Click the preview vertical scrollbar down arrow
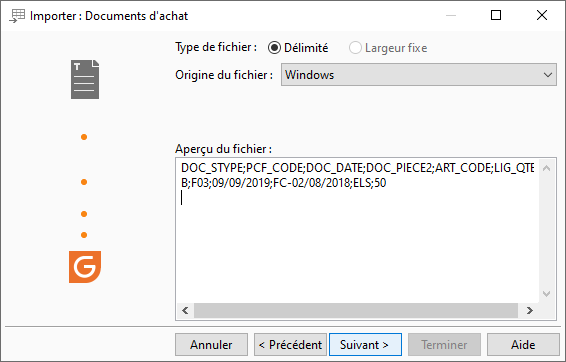 (x=547, y=294)
